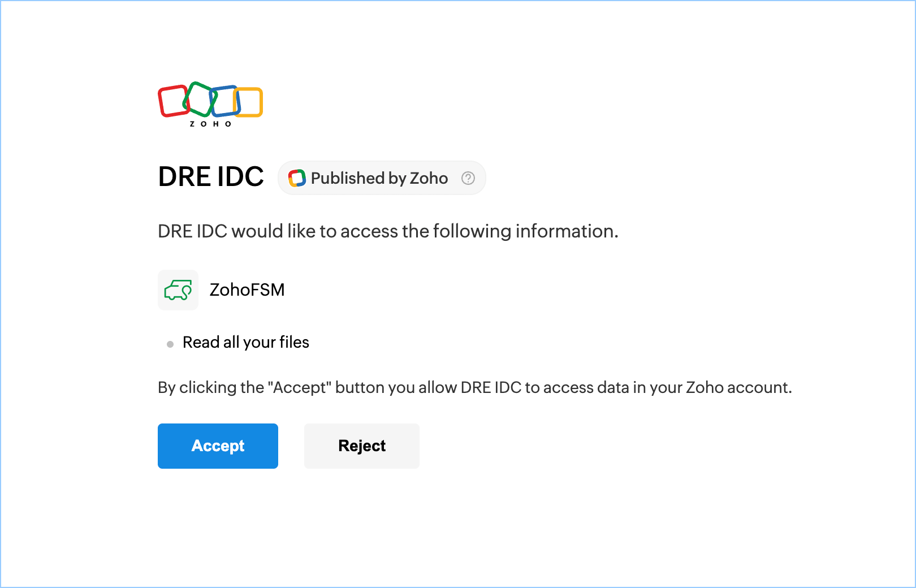The height and width of the screenshot is (588, 916).
Task: Select the DRE IDC heading
Action: coord(211,176)
